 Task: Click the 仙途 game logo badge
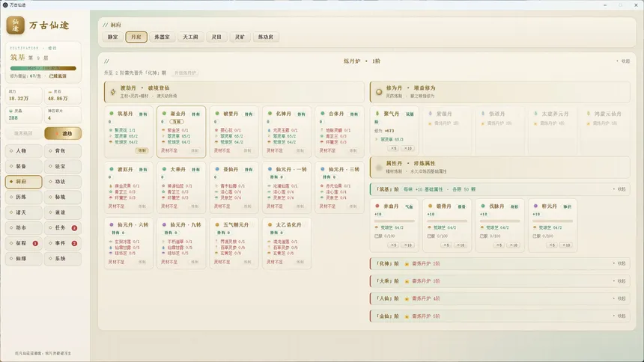point(15,25)
